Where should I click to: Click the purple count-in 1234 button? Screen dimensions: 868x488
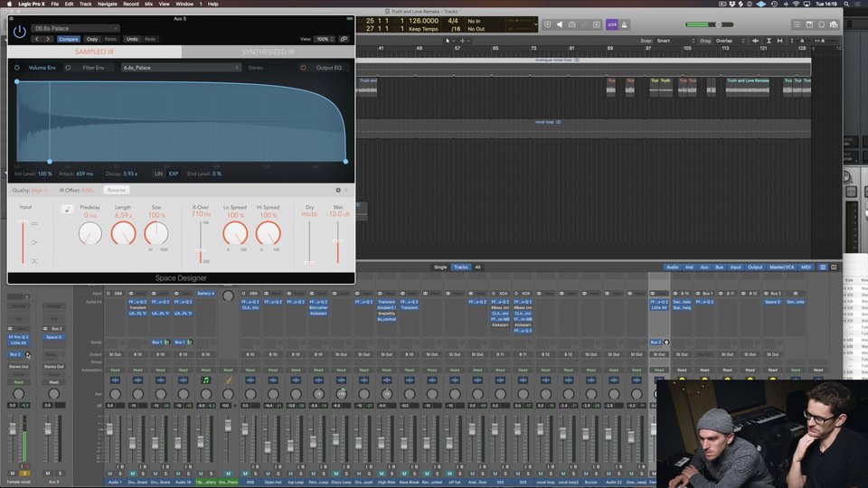click(612, 25)
